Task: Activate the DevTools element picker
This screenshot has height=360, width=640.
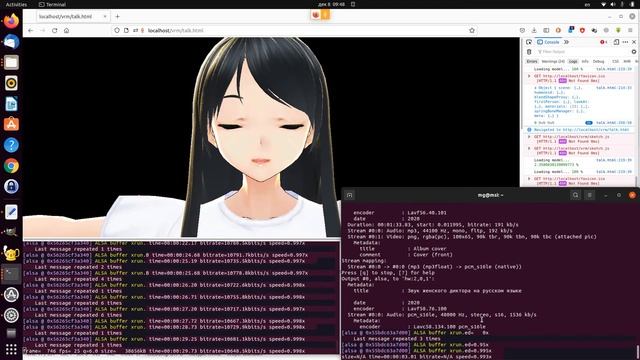Action: point(529,42)
